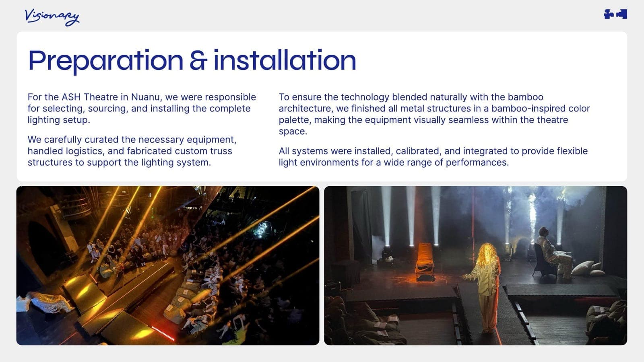Click the Visionary handwritten logo
The height and width of the screenshot is (362, 644).
52,17
